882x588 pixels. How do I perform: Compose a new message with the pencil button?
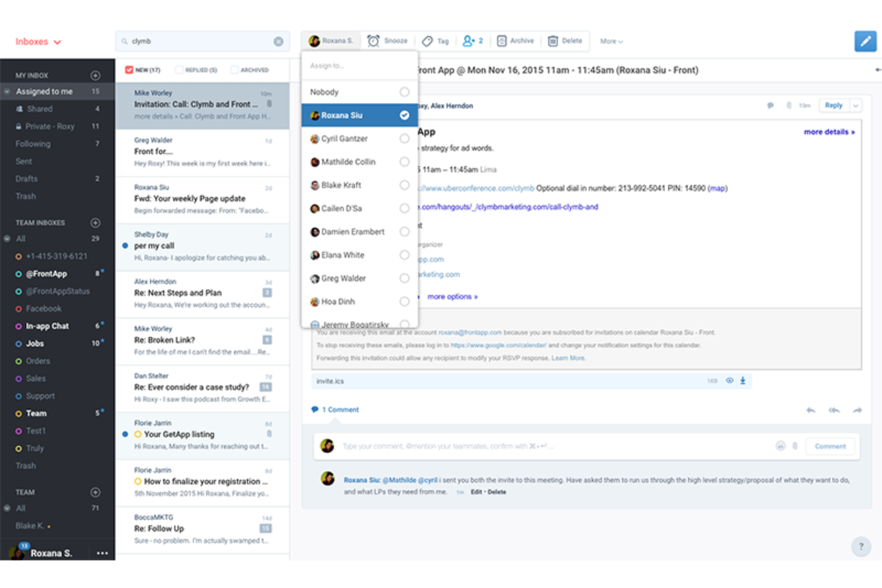tap(865, 41)
